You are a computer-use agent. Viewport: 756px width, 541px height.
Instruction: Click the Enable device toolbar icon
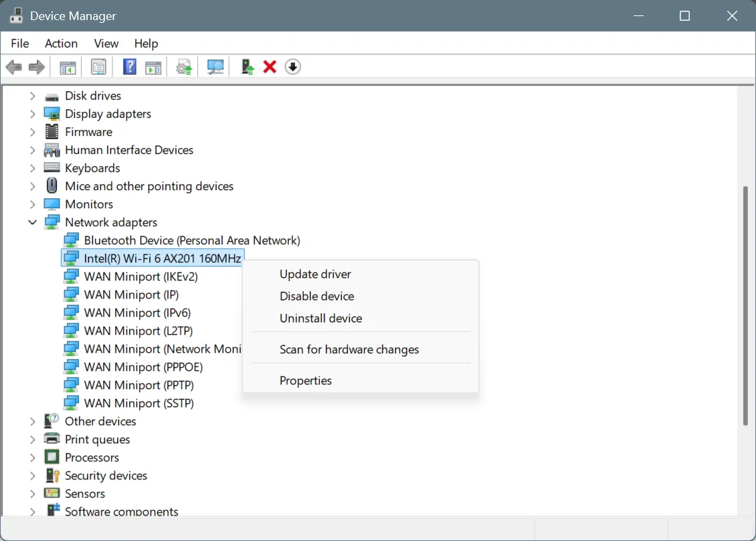pyautogui.click(x=248, y=67)
